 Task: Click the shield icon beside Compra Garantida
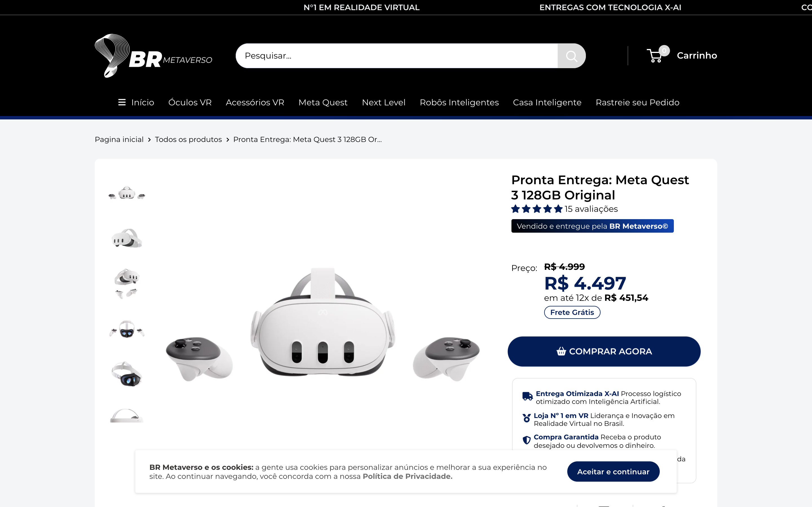tap(526, 440)
